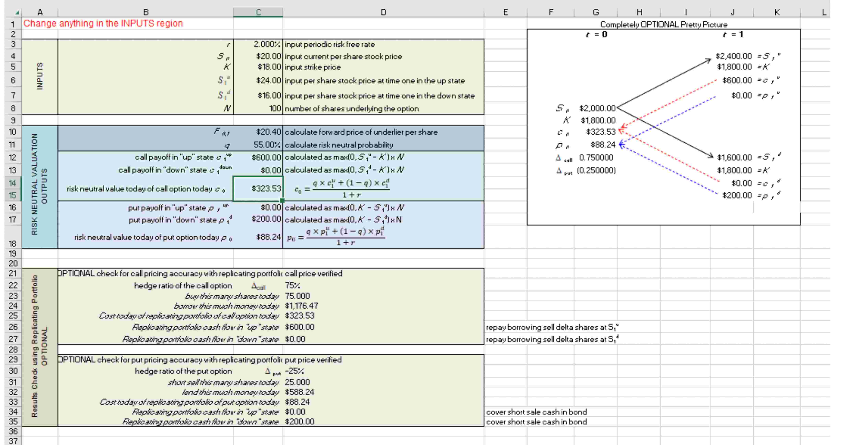
Task: Click the 'call price verified' cell
Action: pos(313,273)
